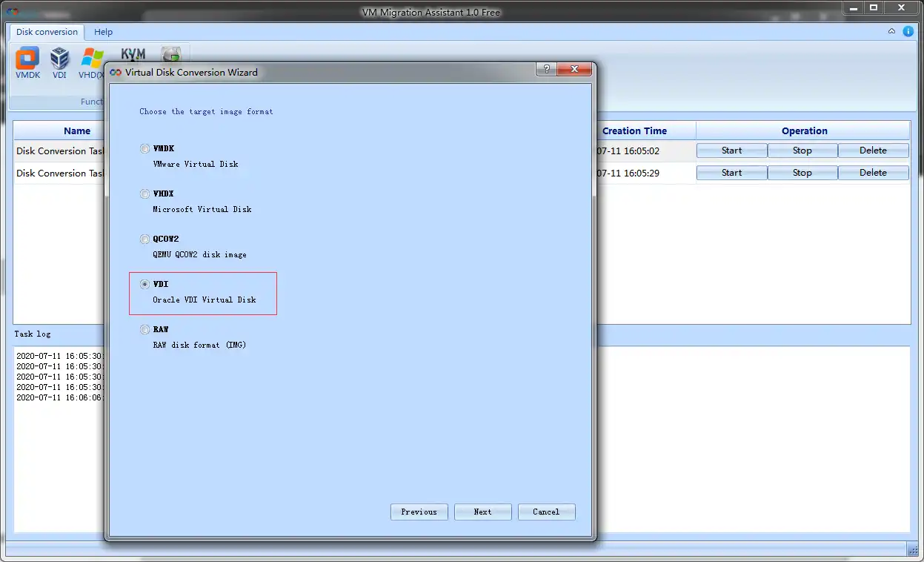The height and width of the screenshot is (562, 924).
Task: Click the second Disk Conversion Task row name
Action: pyautogui.click(x=61, y=173)
